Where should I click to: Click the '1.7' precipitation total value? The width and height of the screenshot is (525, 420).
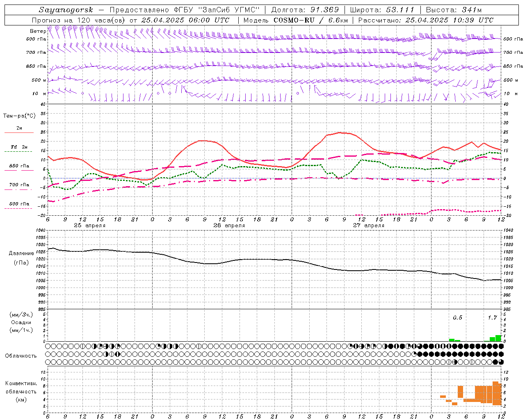492,317
